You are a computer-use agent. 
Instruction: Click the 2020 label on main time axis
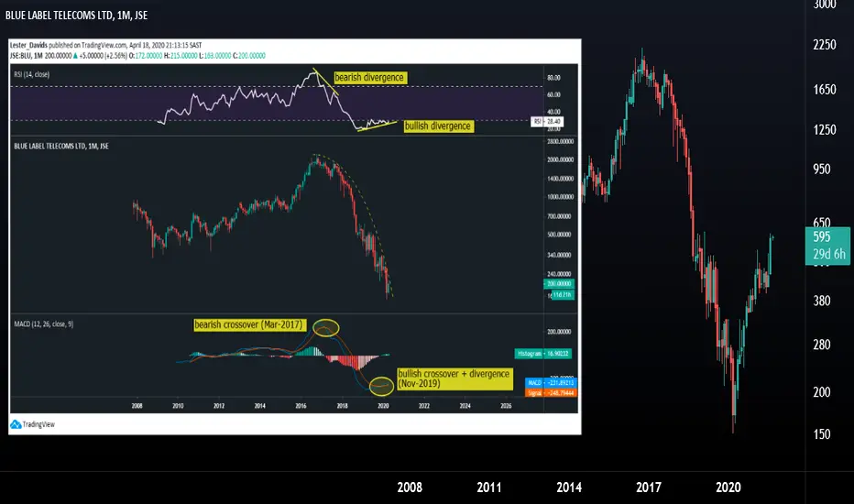(x=728, y=488)
